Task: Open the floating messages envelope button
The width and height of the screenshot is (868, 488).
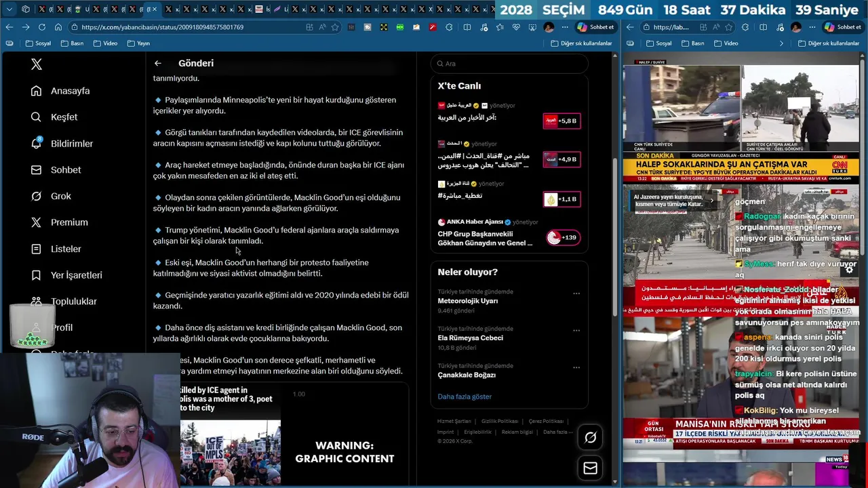Action: pyautogui.click(x=591, y=468)
